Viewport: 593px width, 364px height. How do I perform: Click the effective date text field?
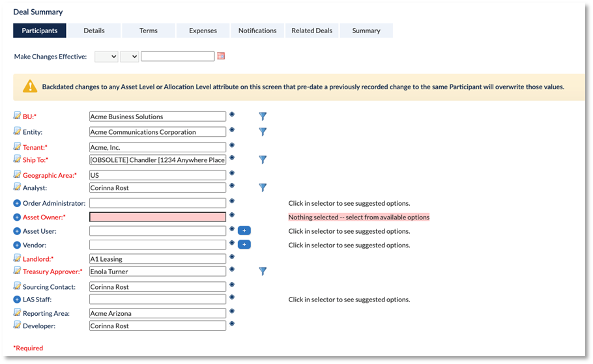point(178,56)
